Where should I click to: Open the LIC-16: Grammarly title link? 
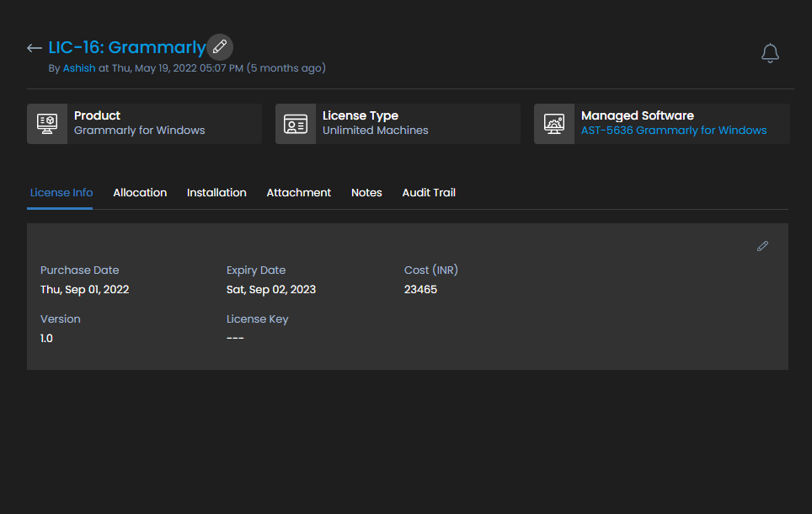click(127, 47)
